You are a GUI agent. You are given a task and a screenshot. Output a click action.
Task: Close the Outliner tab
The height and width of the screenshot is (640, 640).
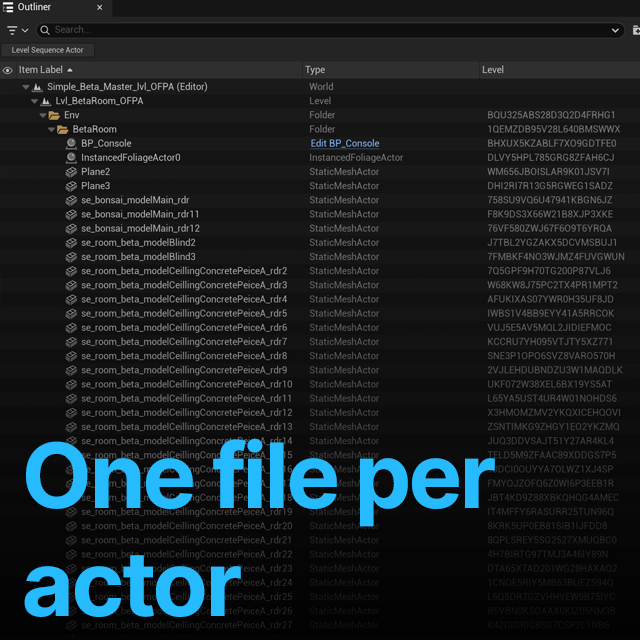coord(99,7)
